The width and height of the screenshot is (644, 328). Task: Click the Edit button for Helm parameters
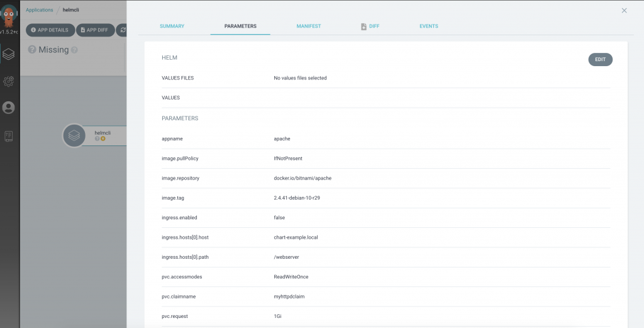pos(600,60)
